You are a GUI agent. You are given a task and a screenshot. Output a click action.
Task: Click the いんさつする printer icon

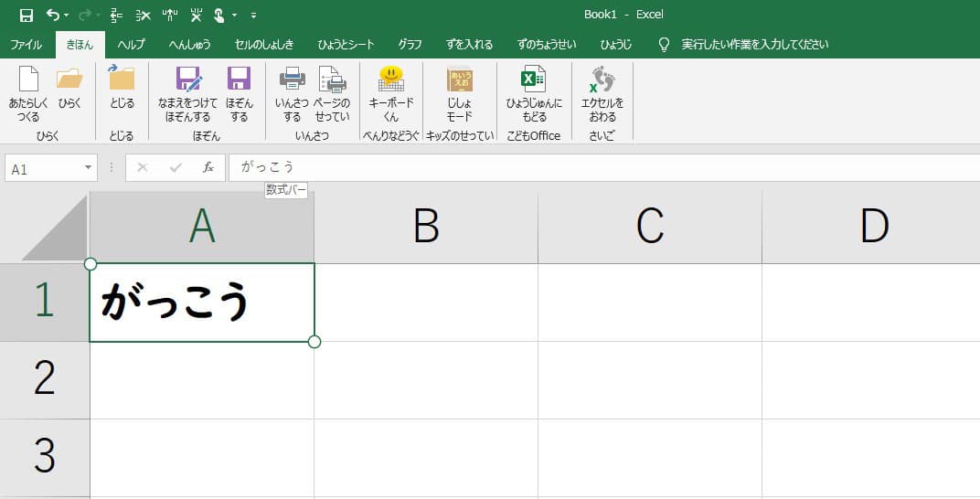[x=292, y=79]
